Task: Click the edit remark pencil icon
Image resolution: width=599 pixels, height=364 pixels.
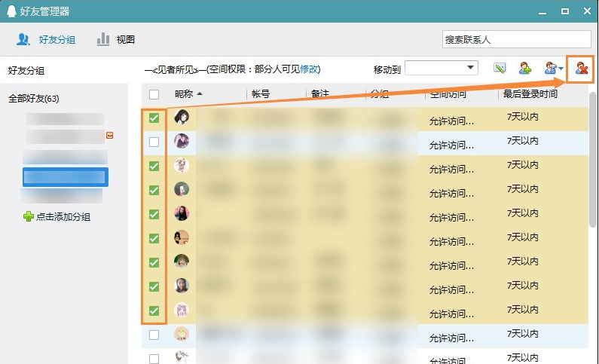Action: point(500,69)
